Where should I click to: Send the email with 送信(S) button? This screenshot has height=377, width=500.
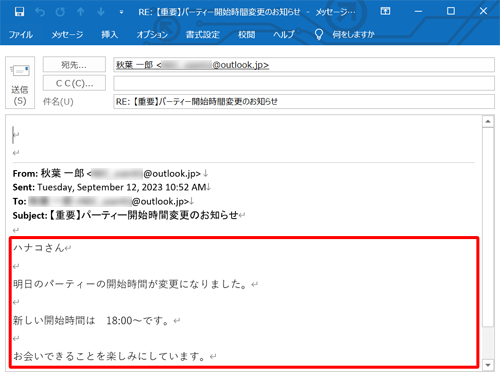(x=20, y=82)
